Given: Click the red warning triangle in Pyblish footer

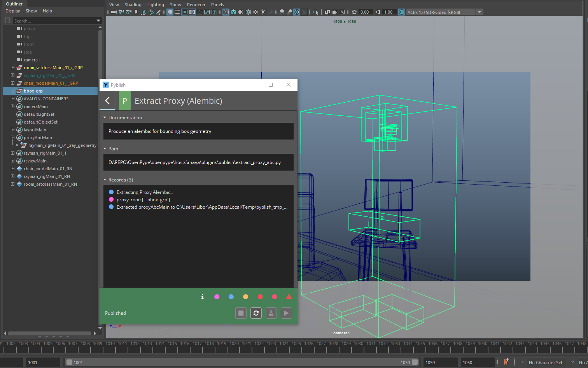Looking at the screenshot, I should click(289, 297).
